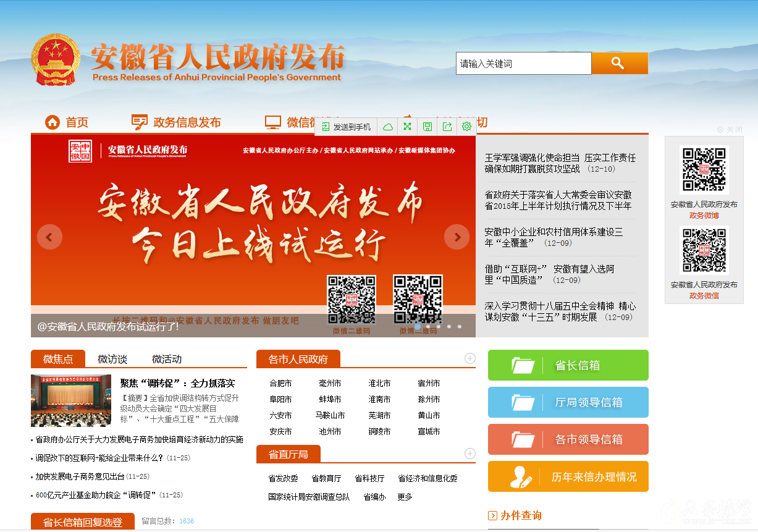Open the gear settings in floating toolbar
The image size is (758, 532).
[466, 127]
